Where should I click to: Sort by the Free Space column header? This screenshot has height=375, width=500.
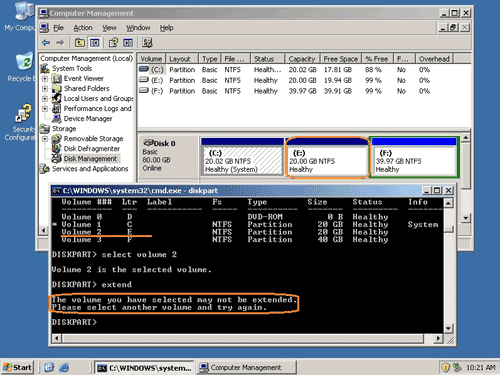point(341,59)
